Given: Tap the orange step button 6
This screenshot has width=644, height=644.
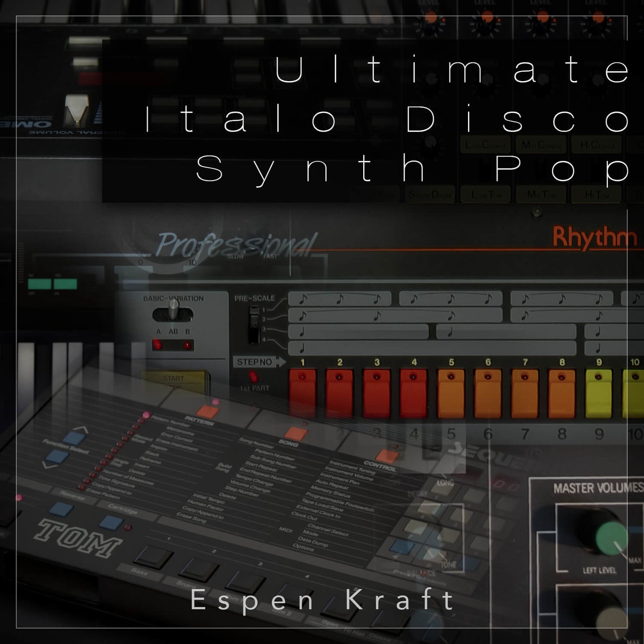Looking at the screenshot, I should coord(488,393).
